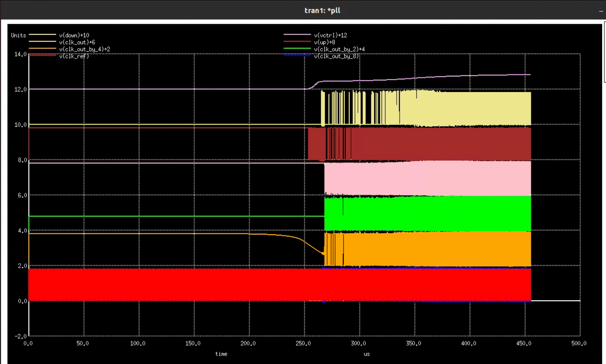
Task: Click the orange legend line for v(clk_out_by_4)+2
Action: (x=42, y=48)
